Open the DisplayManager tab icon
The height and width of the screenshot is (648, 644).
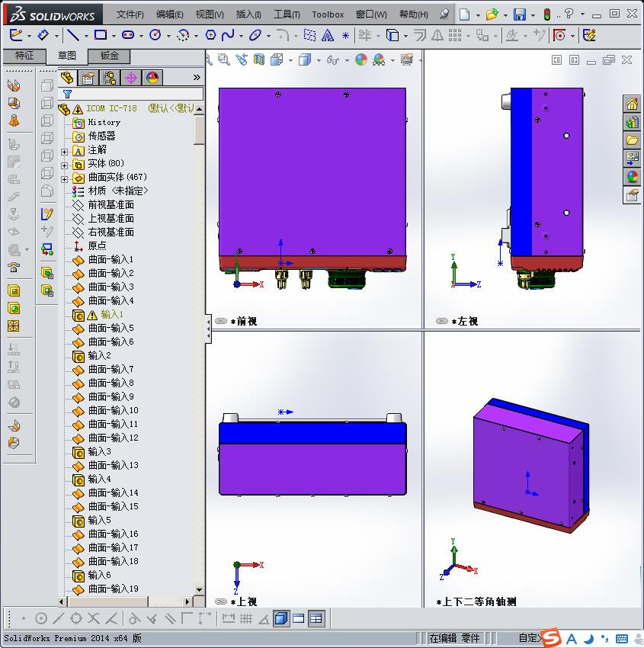point(153,78)
